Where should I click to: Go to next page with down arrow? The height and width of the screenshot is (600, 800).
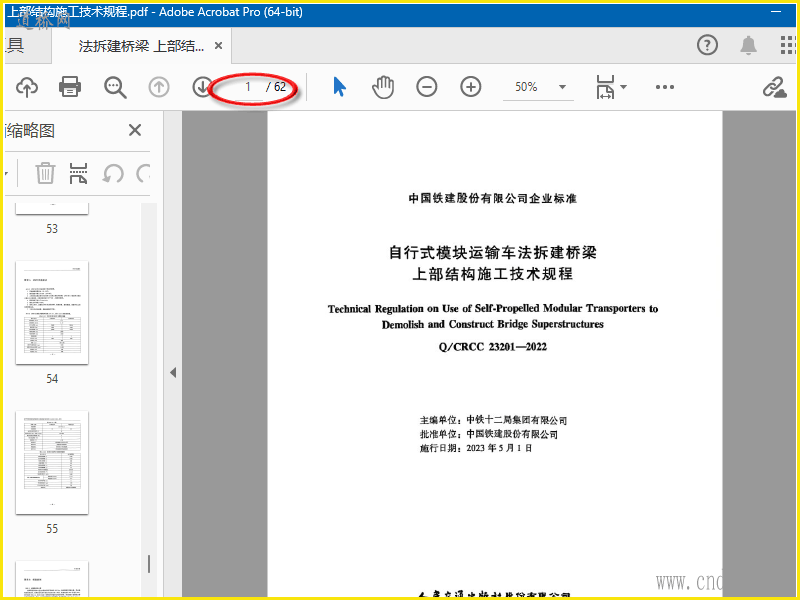click(203, 87)
